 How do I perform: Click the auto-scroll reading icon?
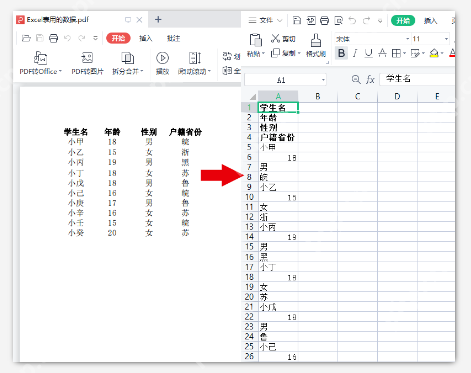[x=195, y=58]
